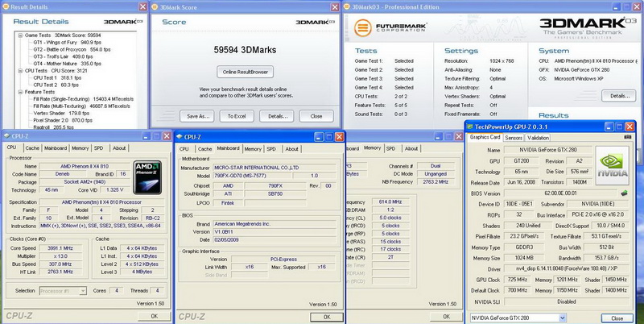The height and width of the screenshot is (324, 644).
Task: Switch to Memory tab in front CPU-Z window
Action: pos(253,149)
